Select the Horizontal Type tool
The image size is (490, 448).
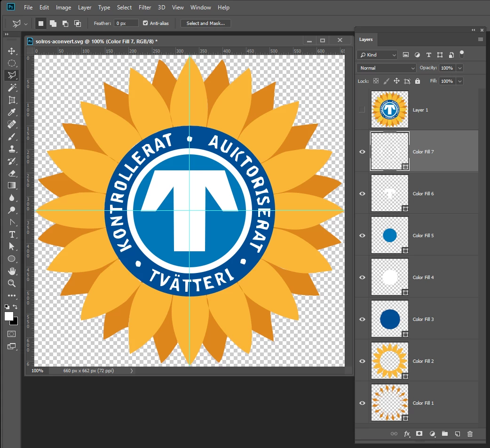click(x=12, y=234)
